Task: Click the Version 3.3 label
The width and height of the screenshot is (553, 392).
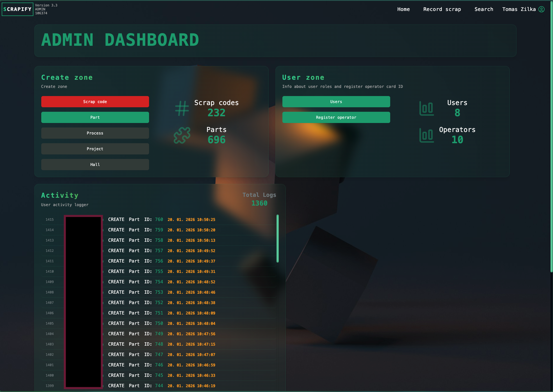Action: tap(46, 5)
